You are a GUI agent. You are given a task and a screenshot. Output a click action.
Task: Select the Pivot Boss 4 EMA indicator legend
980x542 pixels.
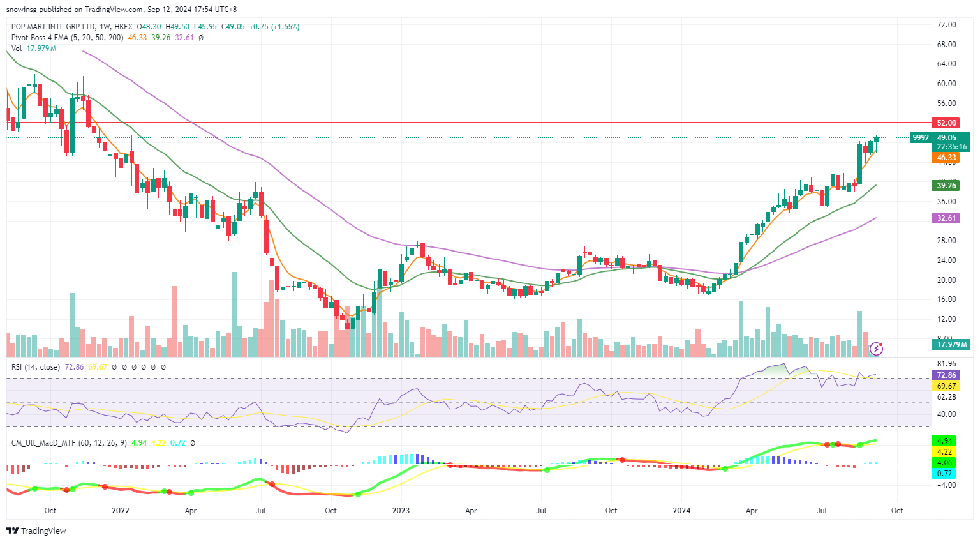68,38
